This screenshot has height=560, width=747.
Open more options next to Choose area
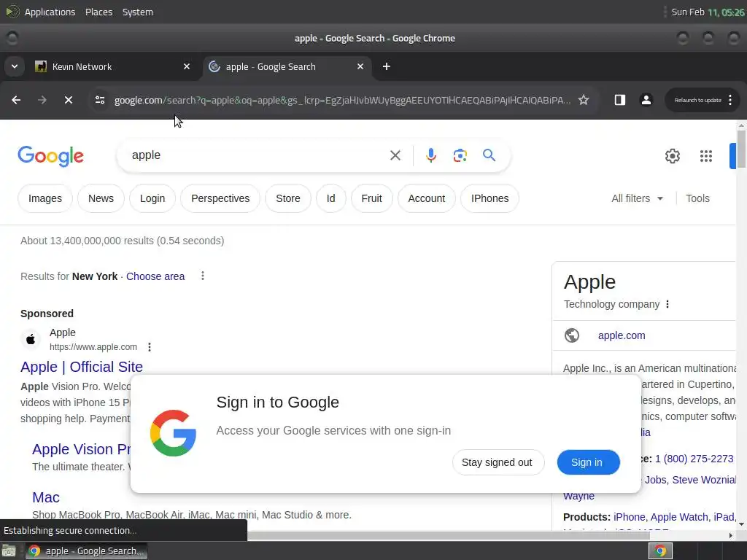203,276
